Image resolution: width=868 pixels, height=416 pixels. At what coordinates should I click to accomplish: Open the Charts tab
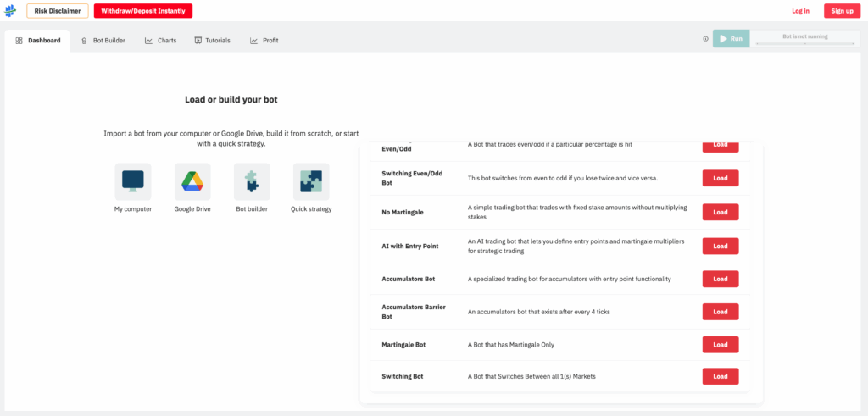point(160,41)
